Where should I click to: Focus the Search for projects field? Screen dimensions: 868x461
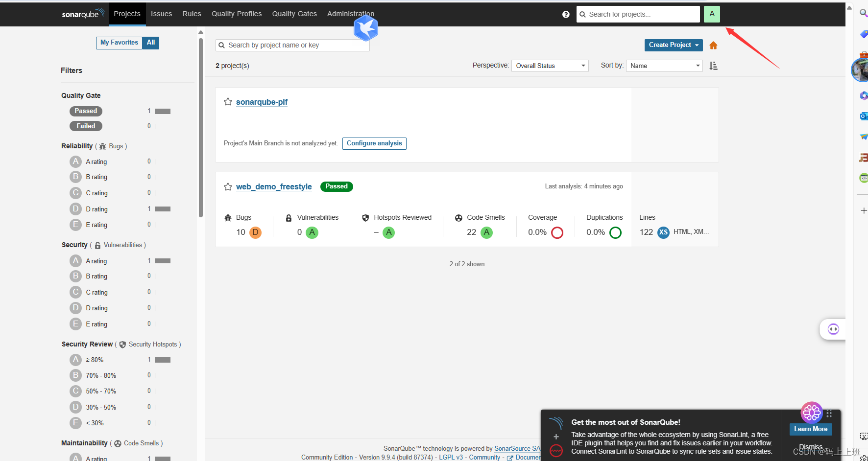click(x=638, y=14)
